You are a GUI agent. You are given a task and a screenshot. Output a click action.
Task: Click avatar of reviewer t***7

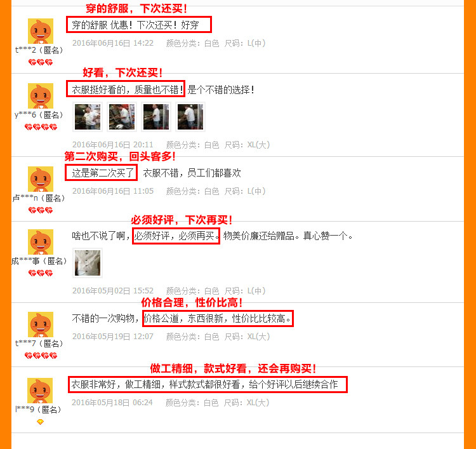41,325
